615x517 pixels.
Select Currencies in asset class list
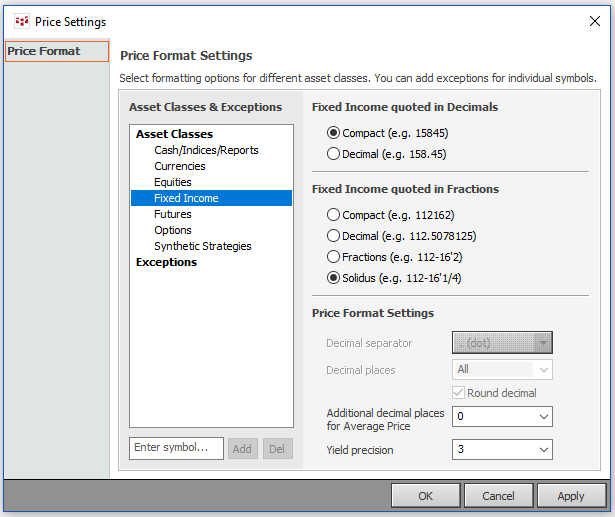(x=180, y=166)
